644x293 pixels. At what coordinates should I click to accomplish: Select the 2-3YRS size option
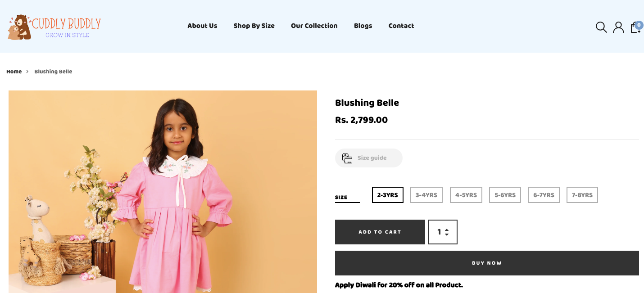coord(387,195)
